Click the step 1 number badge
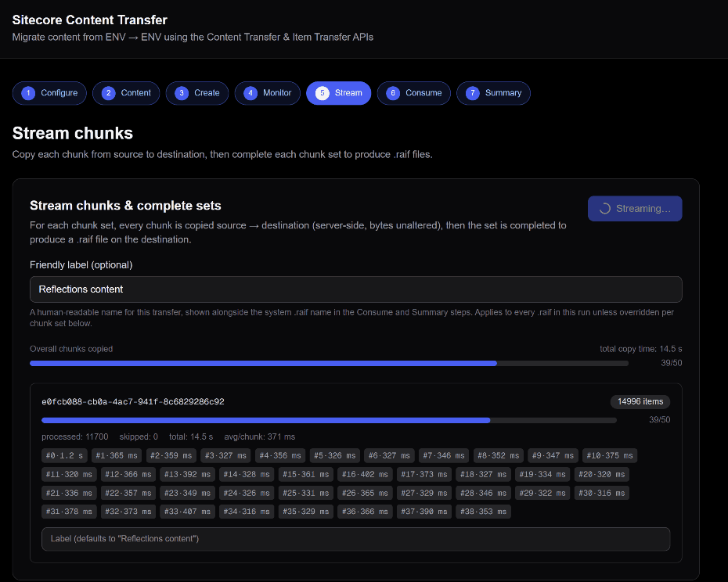This screenshot has width=728, height=582. (x=28, y=93)
